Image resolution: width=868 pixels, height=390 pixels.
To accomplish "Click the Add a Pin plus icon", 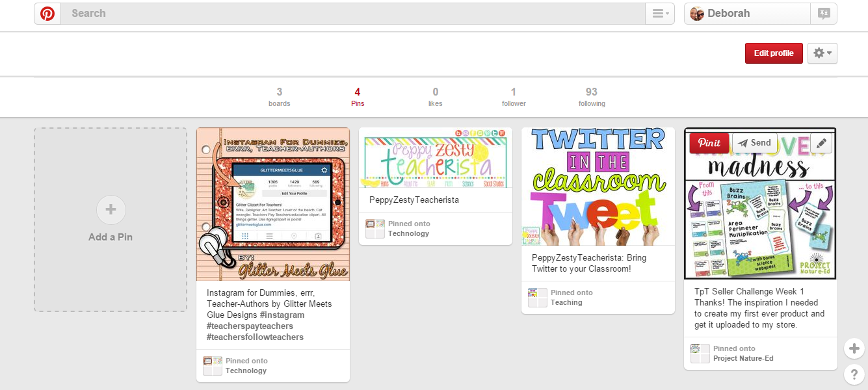I will tap(111, 210).
